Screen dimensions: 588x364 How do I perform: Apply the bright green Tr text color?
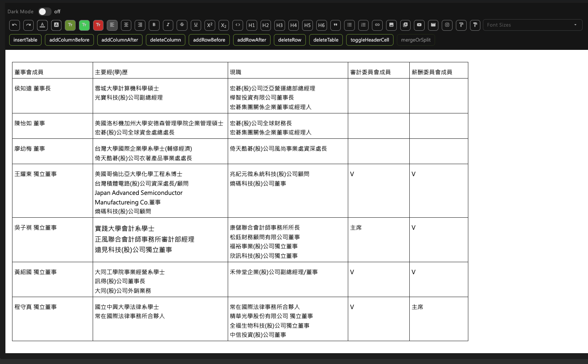[84, 25]
